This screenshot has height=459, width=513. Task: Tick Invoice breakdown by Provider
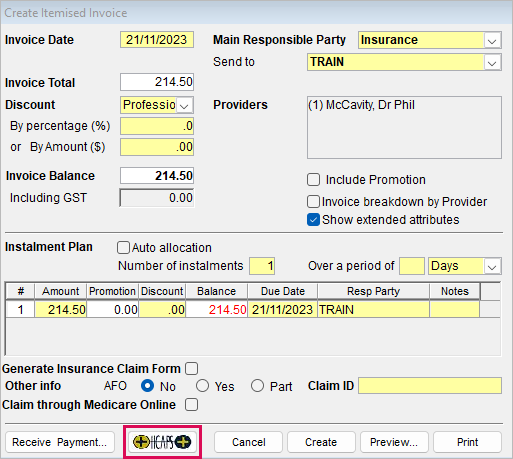point(313,202)
